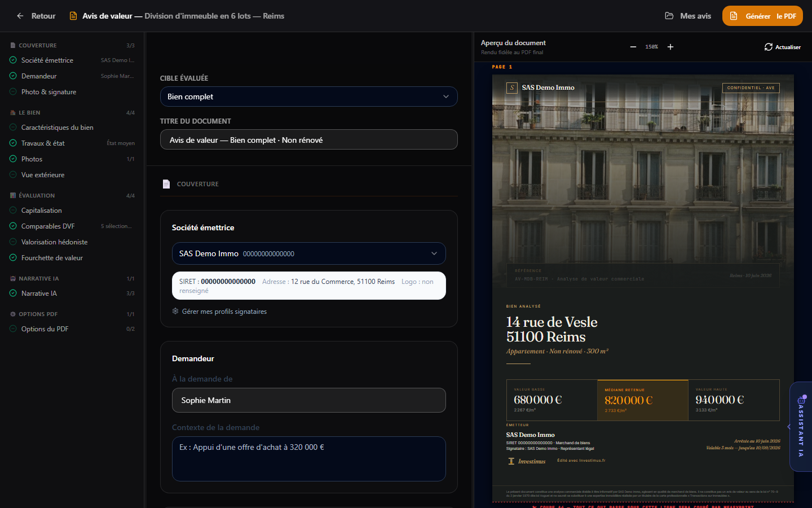Click the Valeur basse 680 000 € box

[x=552, y=400]
